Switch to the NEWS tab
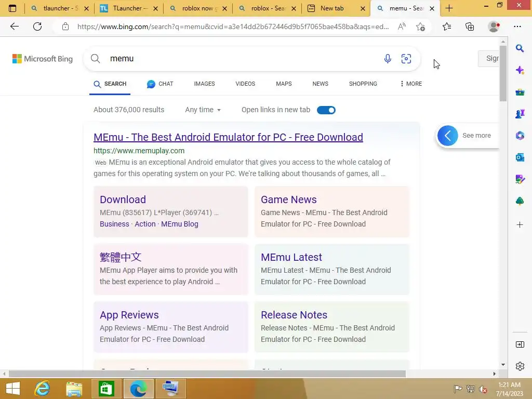The height and width of the screenshot is (399, 532). pyautogui.click(x=320, y=84)
